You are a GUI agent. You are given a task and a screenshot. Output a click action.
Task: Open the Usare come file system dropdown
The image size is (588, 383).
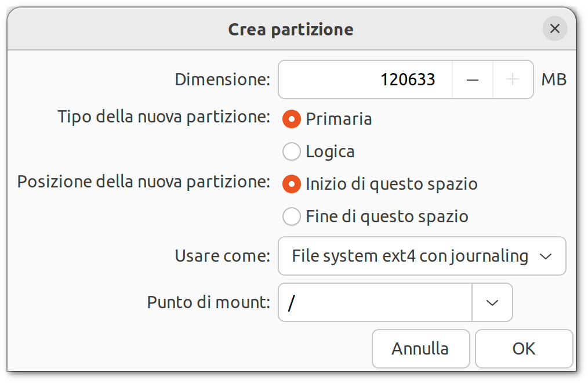422,256
